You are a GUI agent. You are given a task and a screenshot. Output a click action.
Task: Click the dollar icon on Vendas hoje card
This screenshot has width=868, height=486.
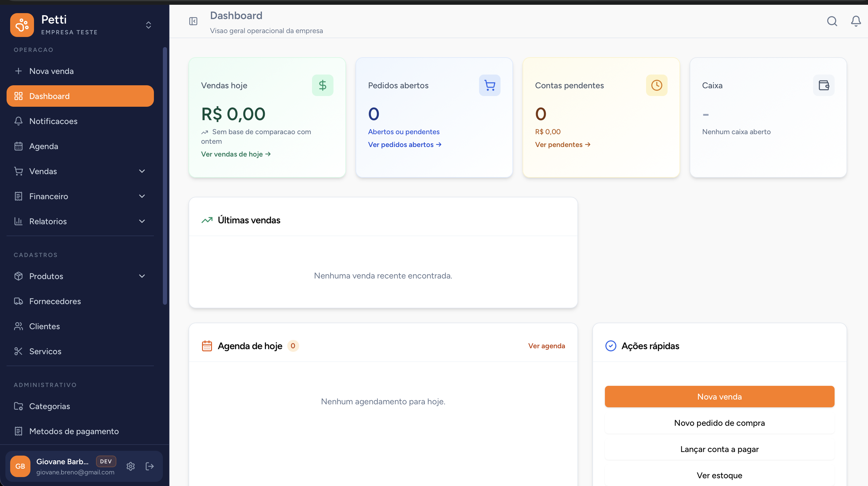[x=322, y=85]
